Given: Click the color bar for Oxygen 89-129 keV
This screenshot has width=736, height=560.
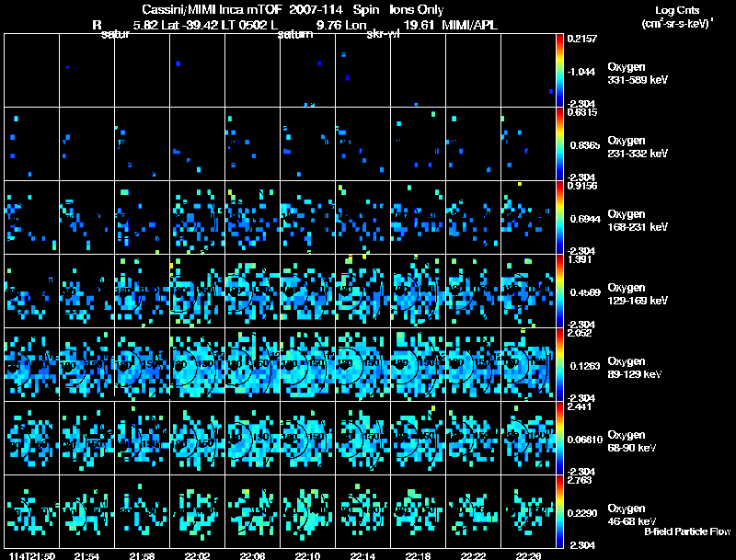Looking at the screenshot, I should pos(561,365).
